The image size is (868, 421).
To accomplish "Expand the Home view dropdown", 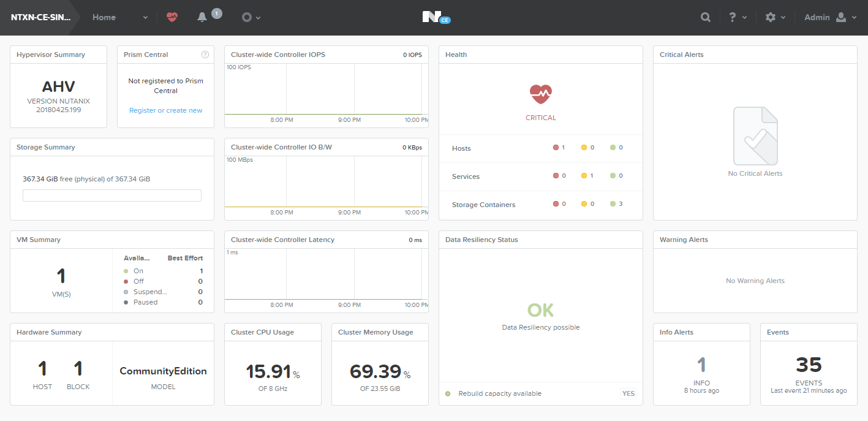I will (145, 18).
